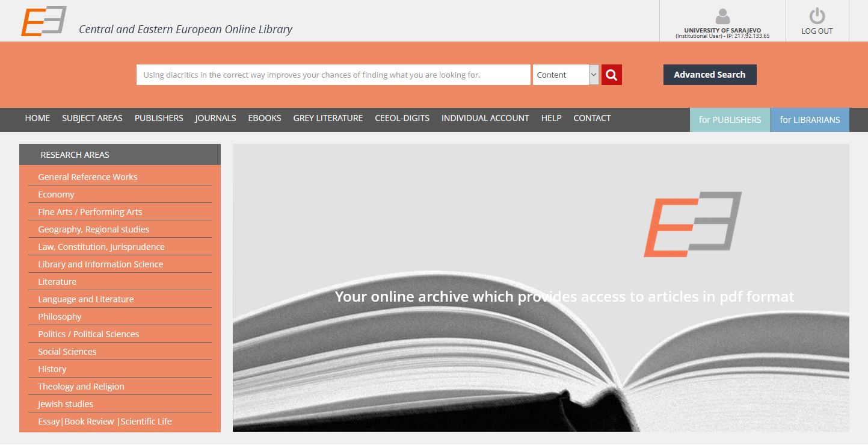Select Politics / Political Sciences area

88,334
